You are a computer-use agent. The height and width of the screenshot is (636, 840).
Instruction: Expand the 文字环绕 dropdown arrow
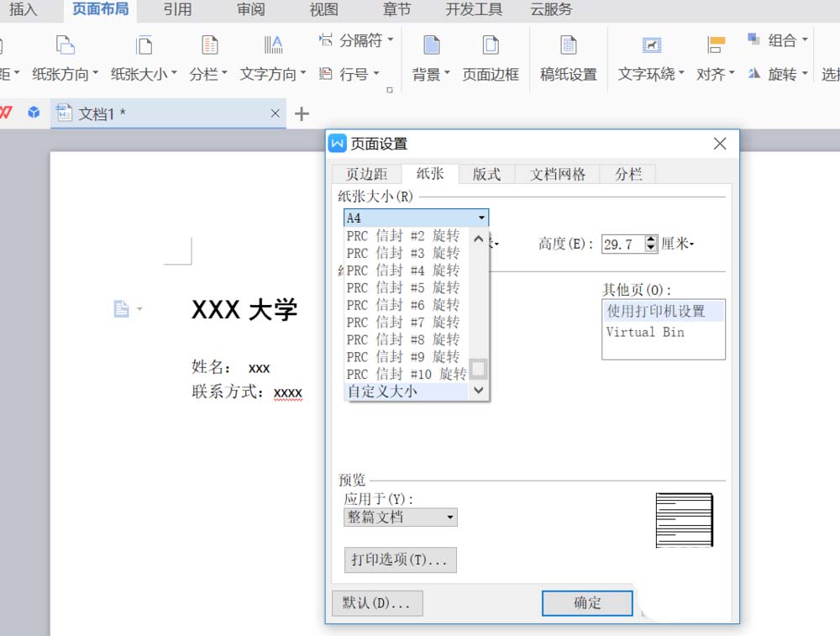(x=681, y=71)
